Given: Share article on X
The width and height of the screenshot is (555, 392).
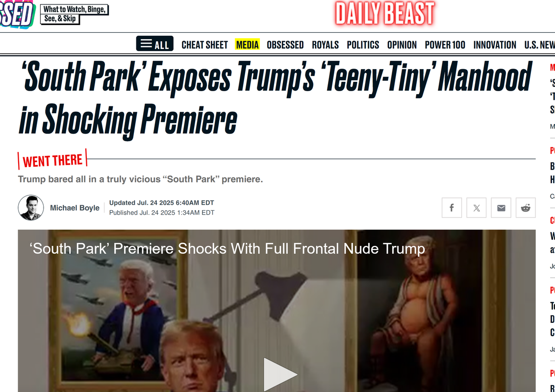Looking at the screenshot, I should tap(477, 208).
